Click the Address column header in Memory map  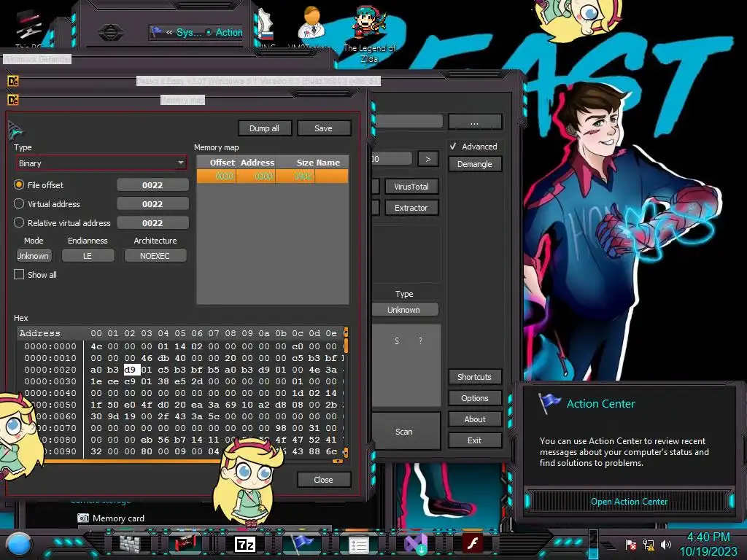pyautogui.click(x=256, y=163)
